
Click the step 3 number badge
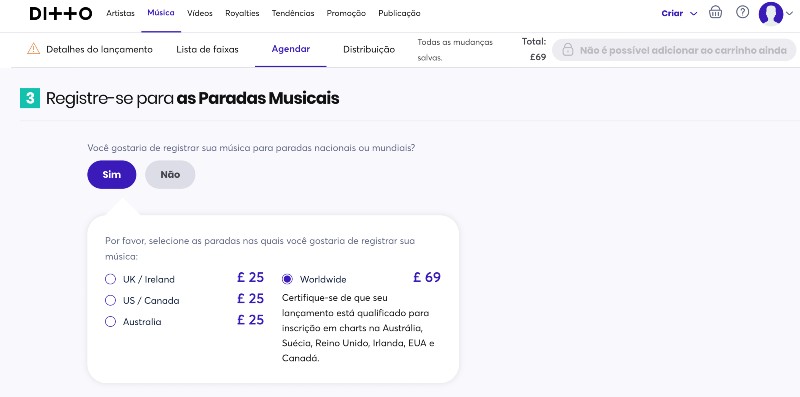(x=30, y=98)
